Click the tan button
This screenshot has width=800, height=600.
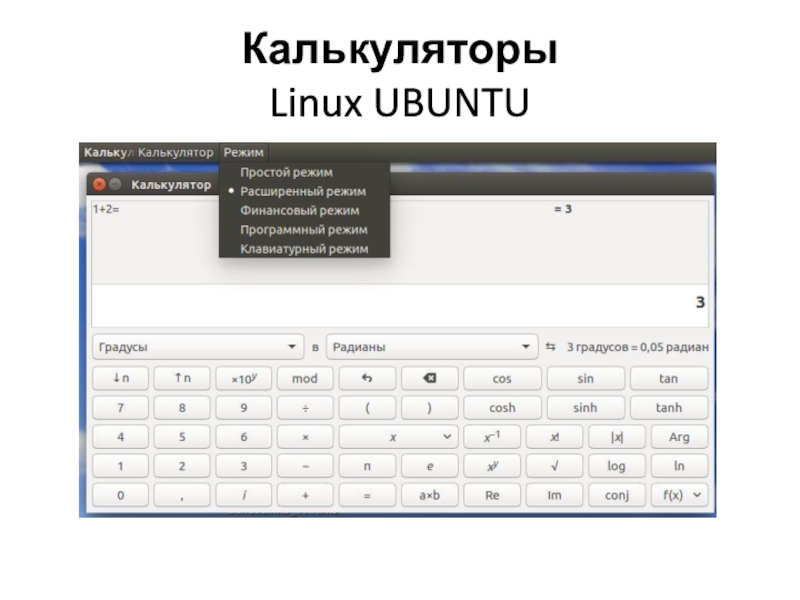click(x=669, y=378)
